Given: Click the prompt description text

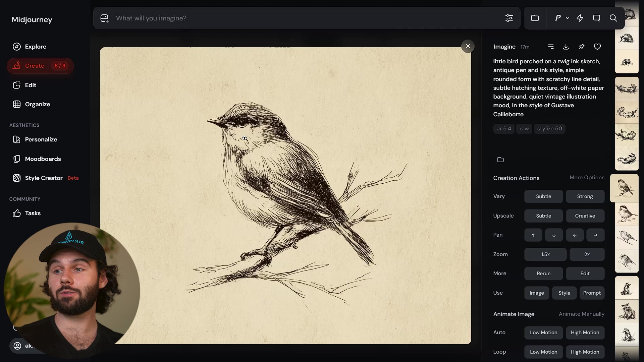Looking at the screenshot, I should pyautogui.click(x=549, y=88).
